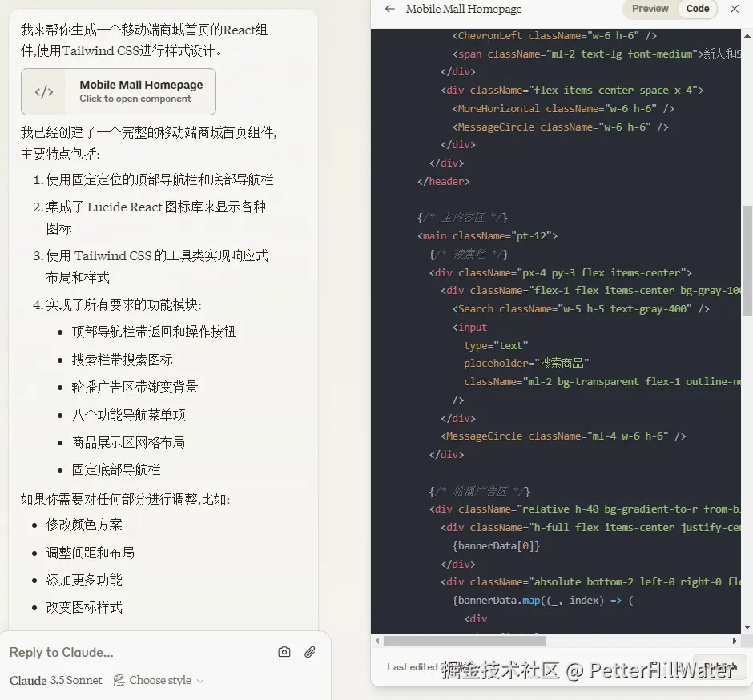Focus the Reply to Claude input field
Screen dimensions: 753x700
pyautogui.click(x=139, y=652)
